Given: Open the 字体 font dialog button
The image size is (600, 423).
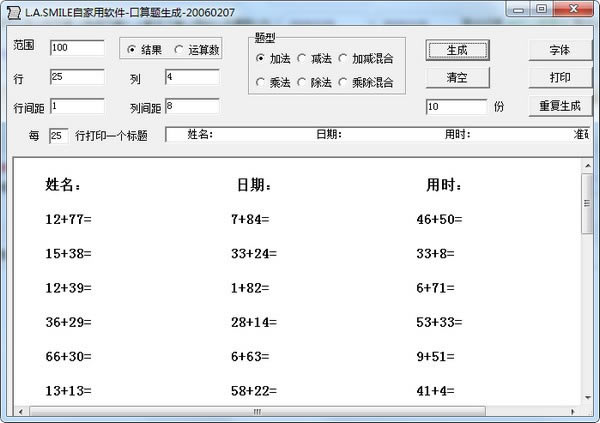Looking at the screenshot, I should pos(560,50).
